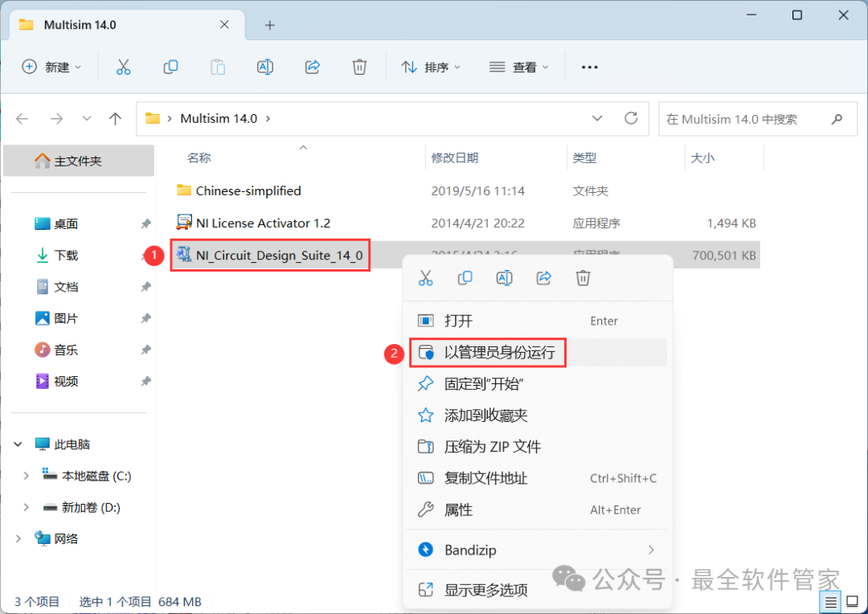Image resolution: width=868 pixels, height=614 pixels.
Task: Choose 属性 (Properties) in context menu
Action: tap(458, 510)
